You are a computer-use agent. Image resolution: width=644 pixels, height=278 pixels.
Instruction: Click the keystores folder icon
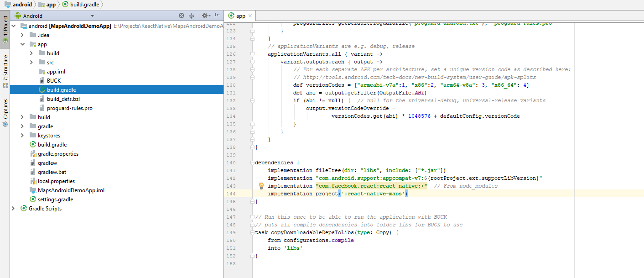(x=33, y=136)
